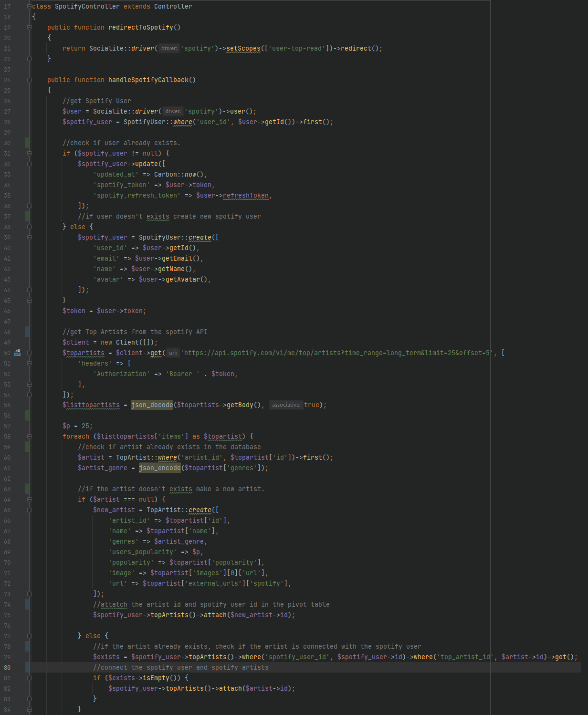Screen dimensions: 588x715
Task: Click the highlighted json_decode function call
Action: pyautogui.click(x=152, y=405)
